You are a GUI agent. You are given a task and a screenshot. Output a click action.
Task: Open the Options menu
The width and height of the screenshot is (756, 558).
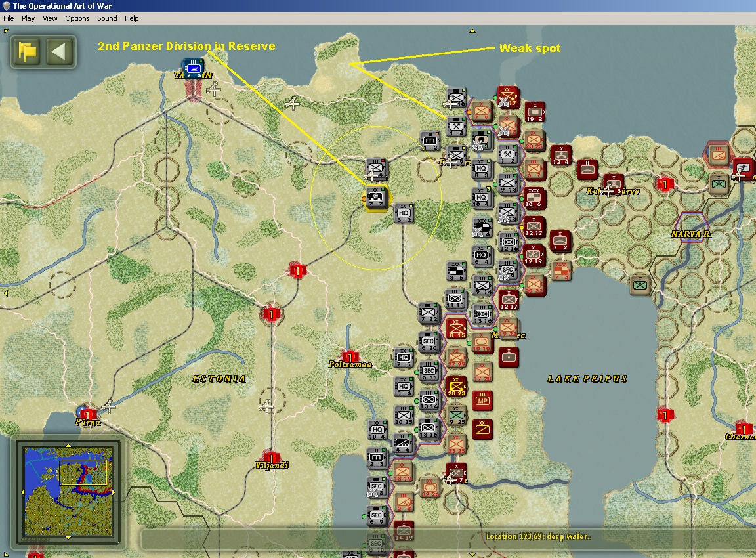pyautogui.click(x=77, y=18)
